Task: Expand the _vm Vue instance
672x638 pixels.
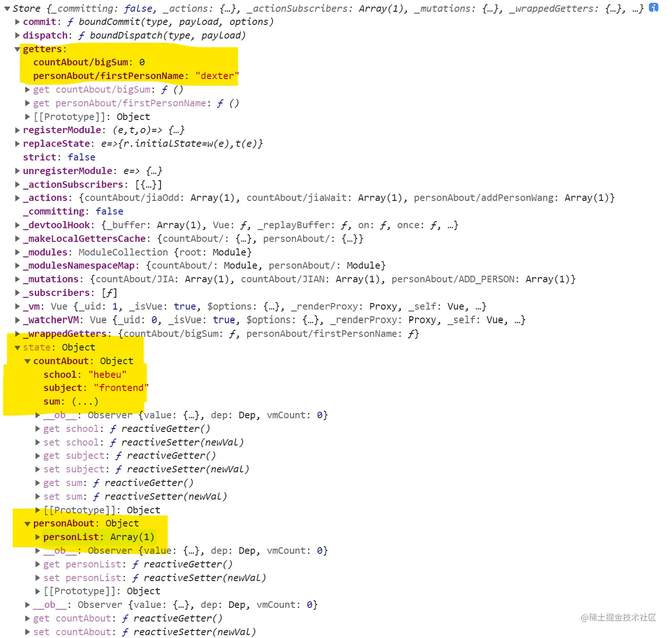Action: pyautogui.click(x=17, y=306)
